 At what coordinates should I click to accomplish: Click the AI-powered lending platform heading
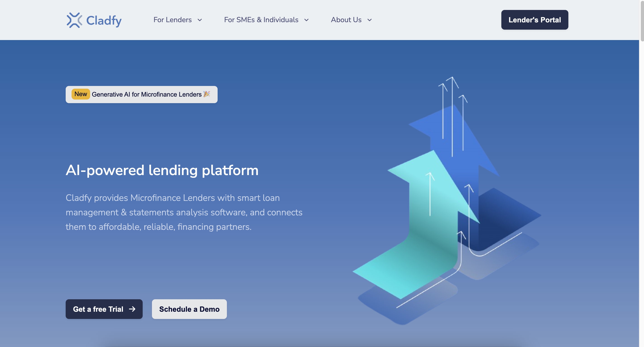coord(162,170)
